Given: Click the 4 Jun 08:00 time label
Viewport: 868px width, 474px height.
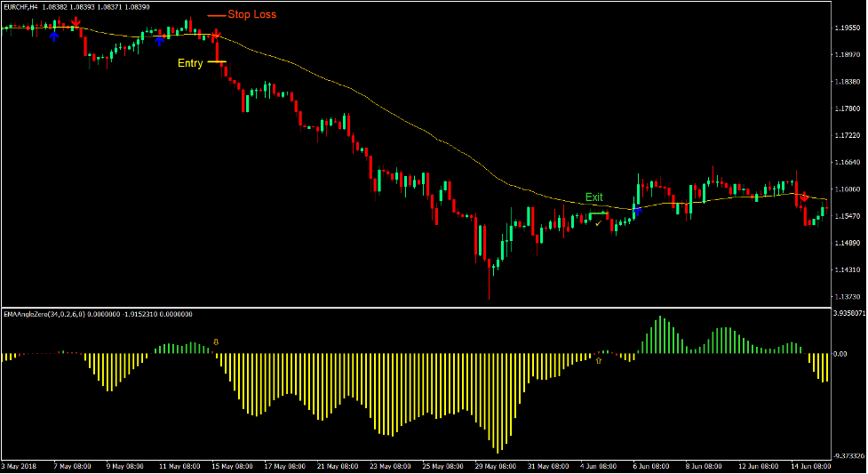Looking at the screenshot, I should [x=599, y=466].
